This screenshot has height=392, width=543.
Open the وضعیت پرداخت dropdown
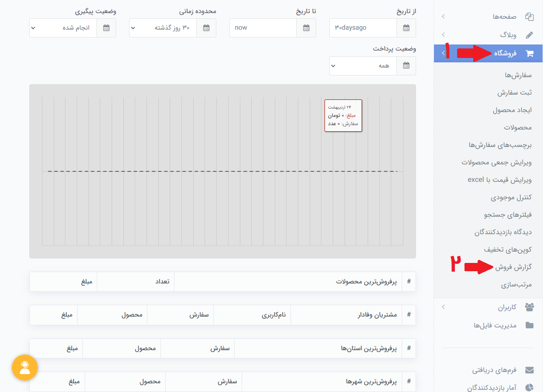tap(362, 66)
